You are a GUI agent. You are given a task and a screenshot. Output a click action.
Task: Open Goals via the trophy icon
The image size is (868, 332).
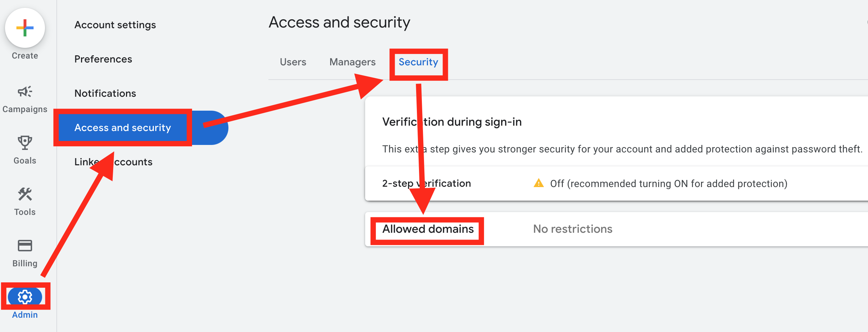25,143
